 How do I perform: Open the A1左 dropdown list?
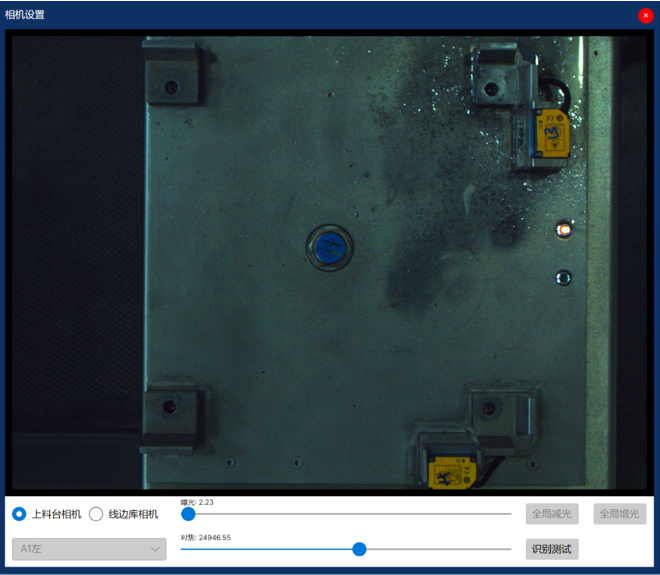(x=88, y=549)
